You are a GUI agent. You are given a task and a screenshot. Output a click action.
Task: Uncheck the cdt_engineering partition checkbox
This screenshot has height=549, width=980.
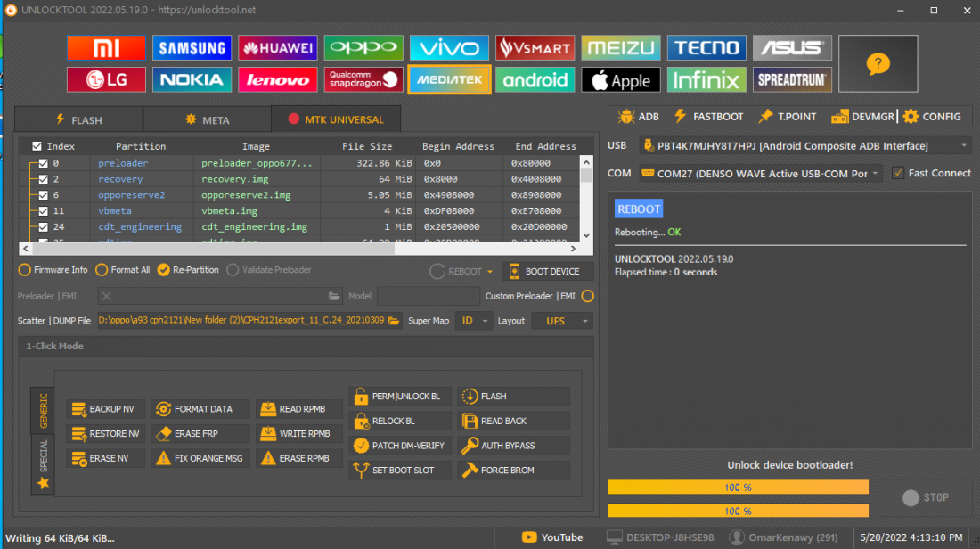43,227
